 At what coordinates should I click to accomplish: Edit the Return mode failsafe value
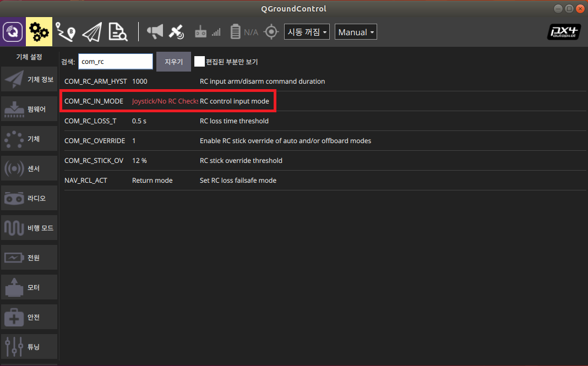(153, 181)
